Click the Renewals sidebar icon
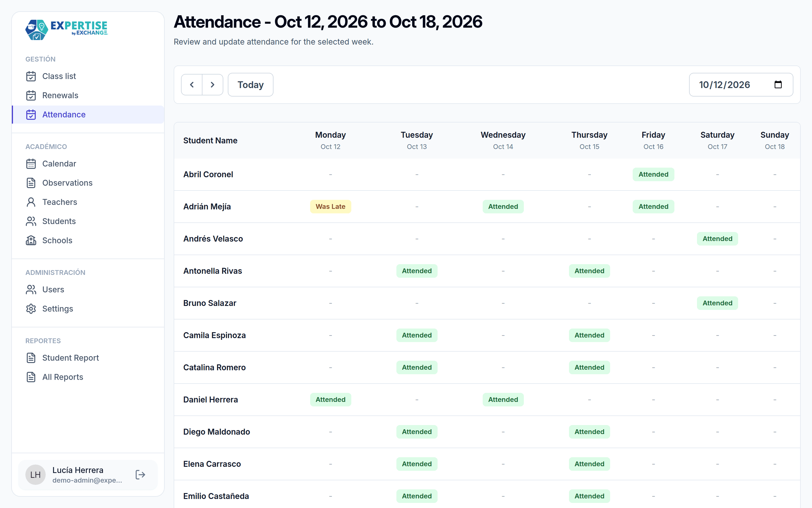 click(x=31, y=95)
